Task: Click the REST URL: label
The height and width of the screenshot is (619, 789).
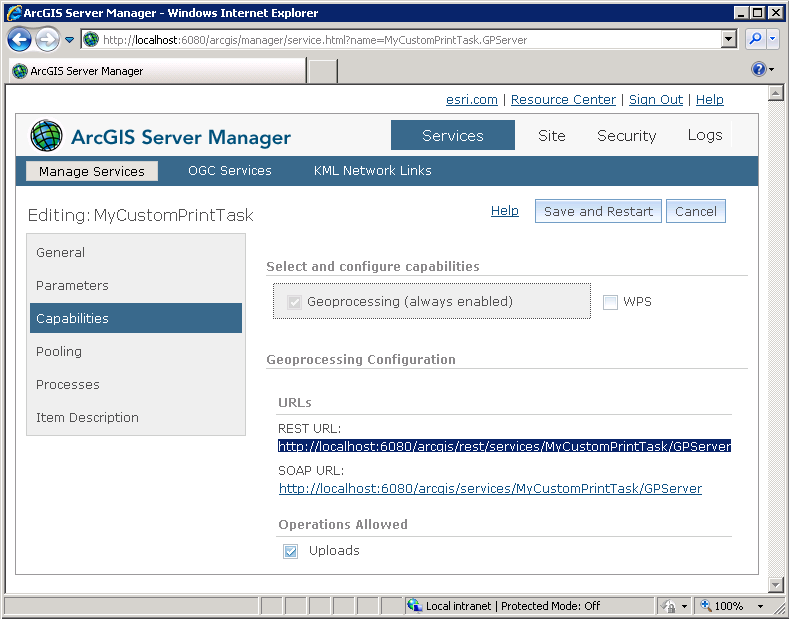Action: pyautogui.click(x=309, y=429)
